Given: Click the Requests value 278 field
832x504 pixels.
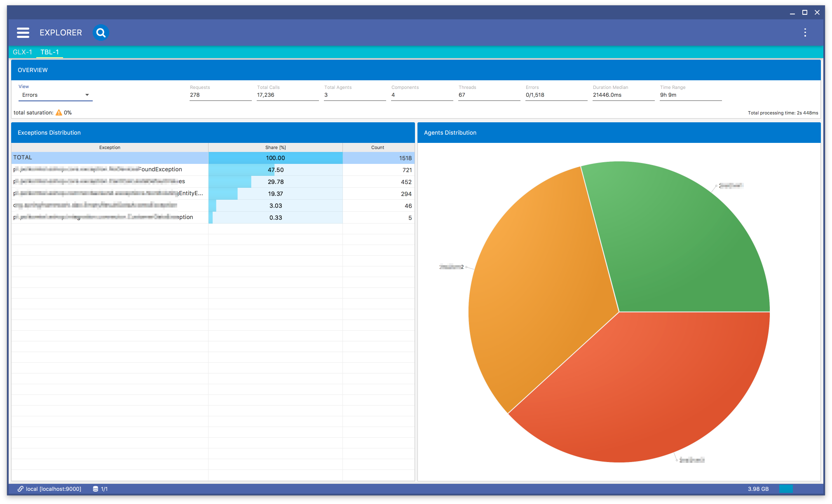Looking at the screenshot, I should click(x=220, y=95).
